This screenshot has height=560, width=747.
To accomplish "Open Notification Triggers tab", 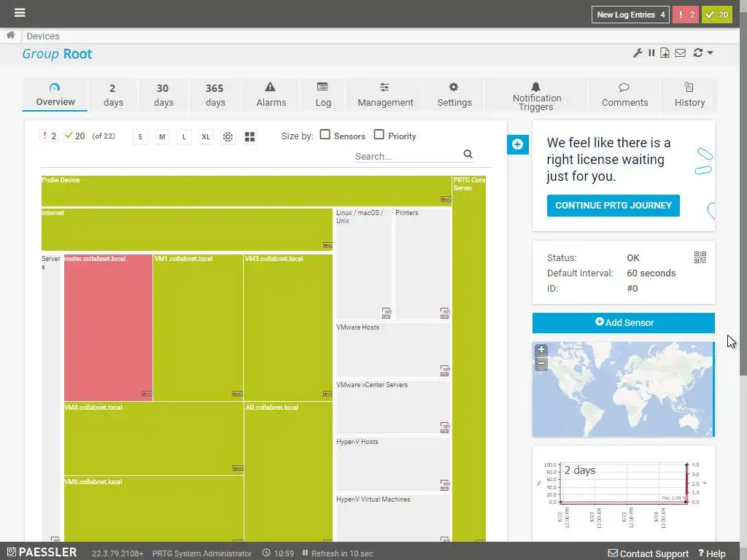I will [x=536, y=95].
